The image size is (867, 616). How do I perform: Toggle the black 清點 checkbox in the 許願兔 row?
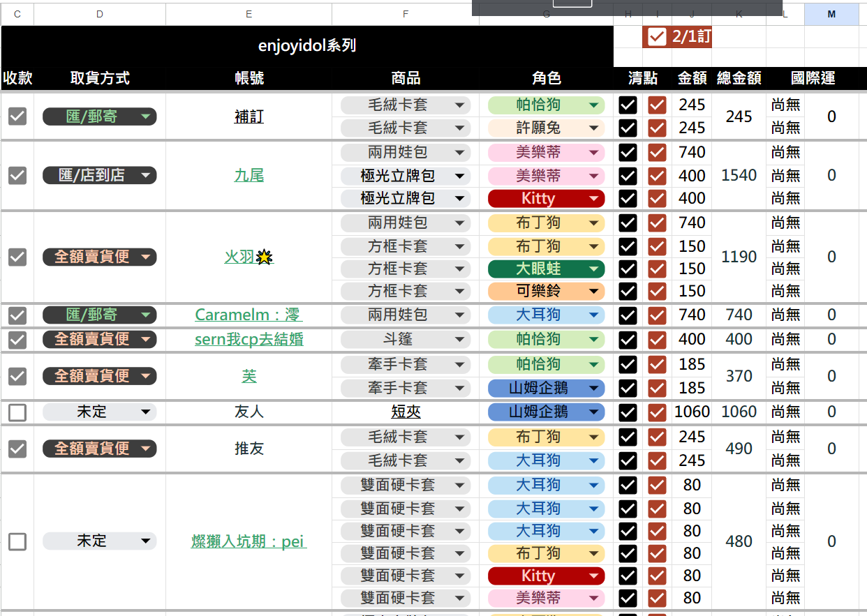point(628,128)
